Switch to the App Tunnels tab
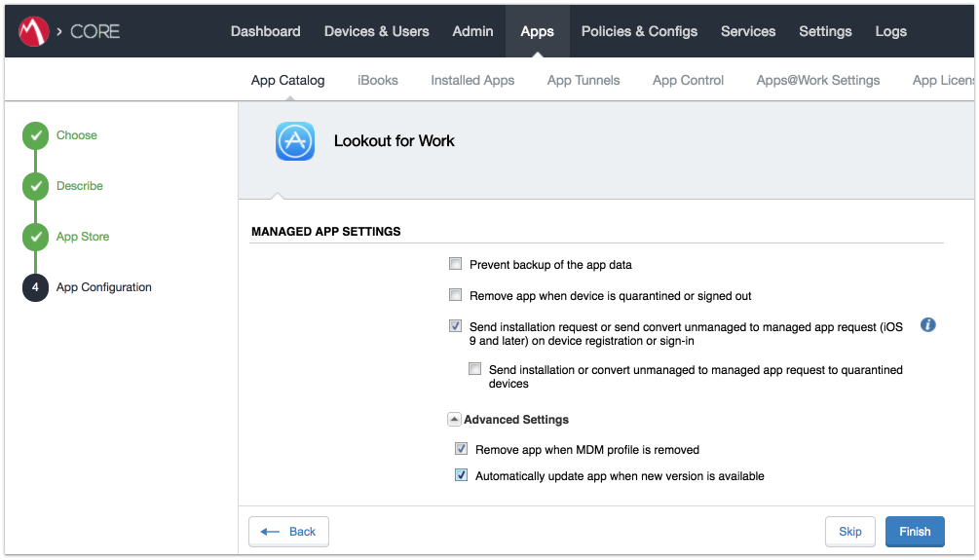Screen dimensions: 979x560 (x=584, y=81)
